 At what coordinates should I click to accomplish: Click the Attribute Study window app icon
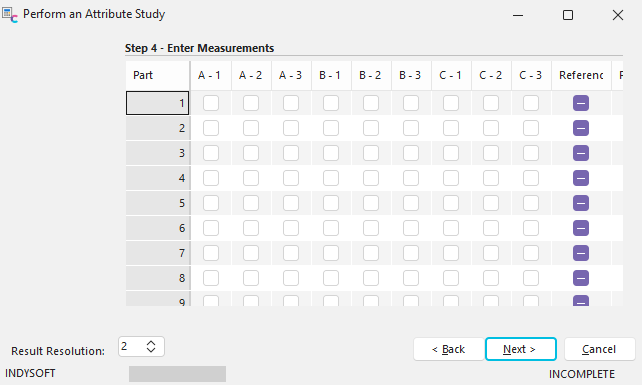pyautogui.click(x=10, y=15)
